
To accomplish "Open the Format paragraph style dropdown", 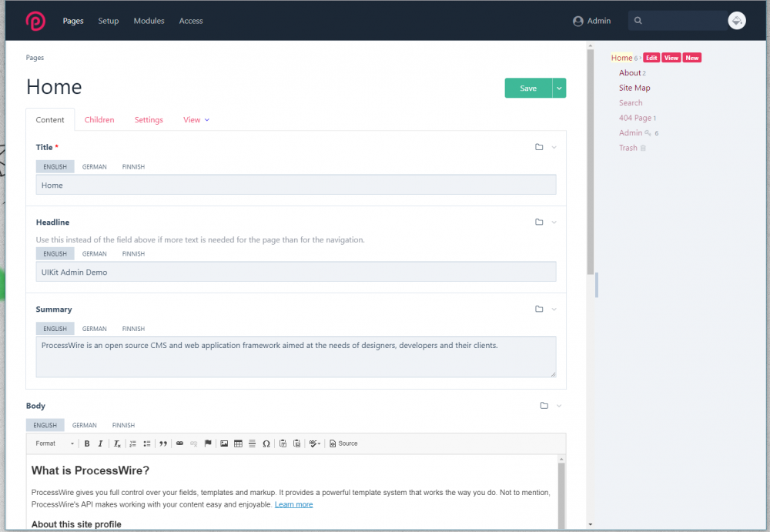I will (54, 443).
